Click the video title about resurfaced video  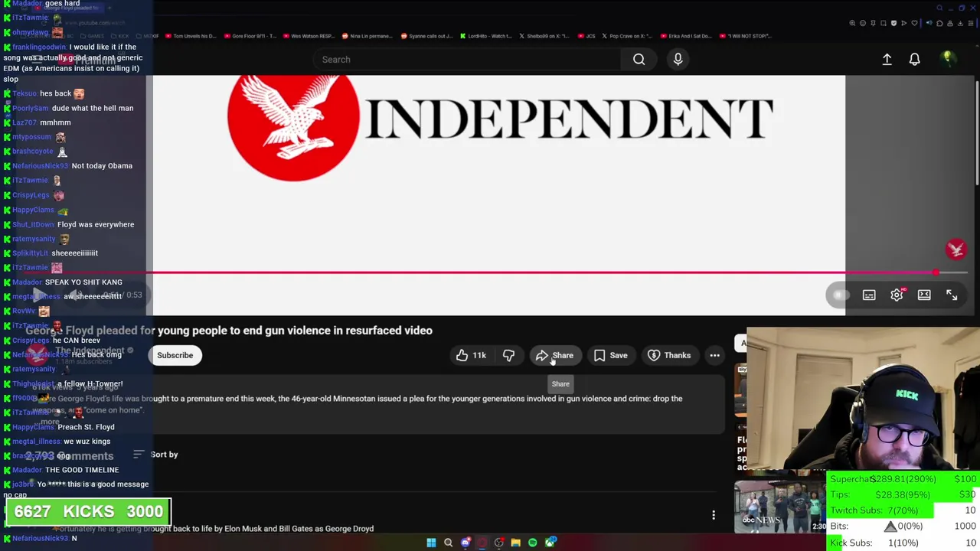(x=229, y=331)
